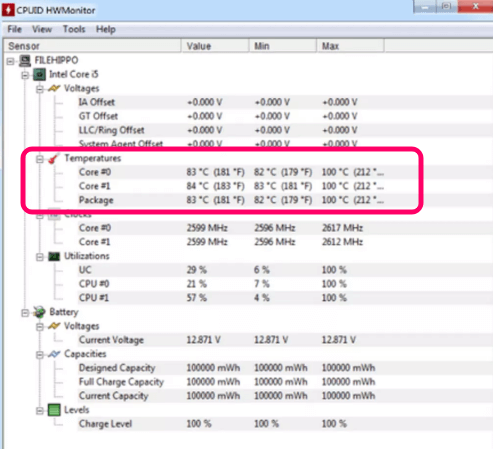Image resolution: width=493 pixels, height=449 pixels.
Task: Click the 2612 MHz max clock value
Action: click(342, 242)
